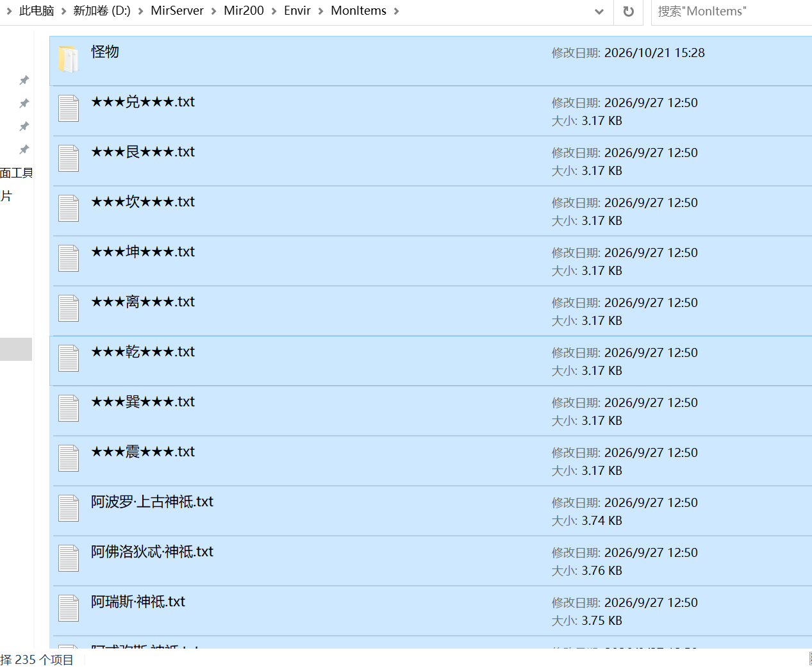The height and width of the screenshot is (671, 812).
Task: Select file icon of ★★★离★★★.txt
Action: (69, 309)
